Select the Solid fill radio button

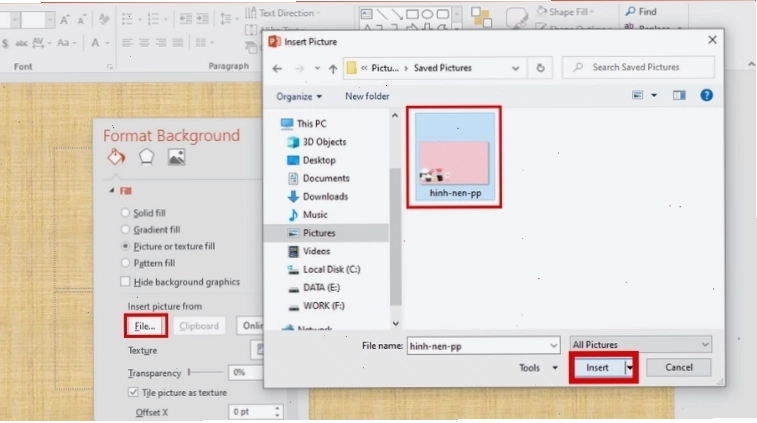click(126, 212)
